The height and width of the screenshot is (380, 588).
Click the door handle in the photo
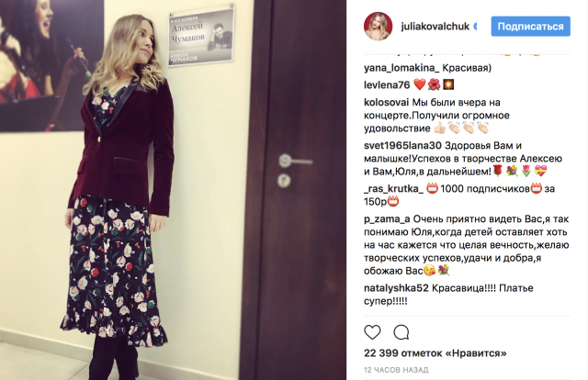pyautogui.click(x=295, y=162)
